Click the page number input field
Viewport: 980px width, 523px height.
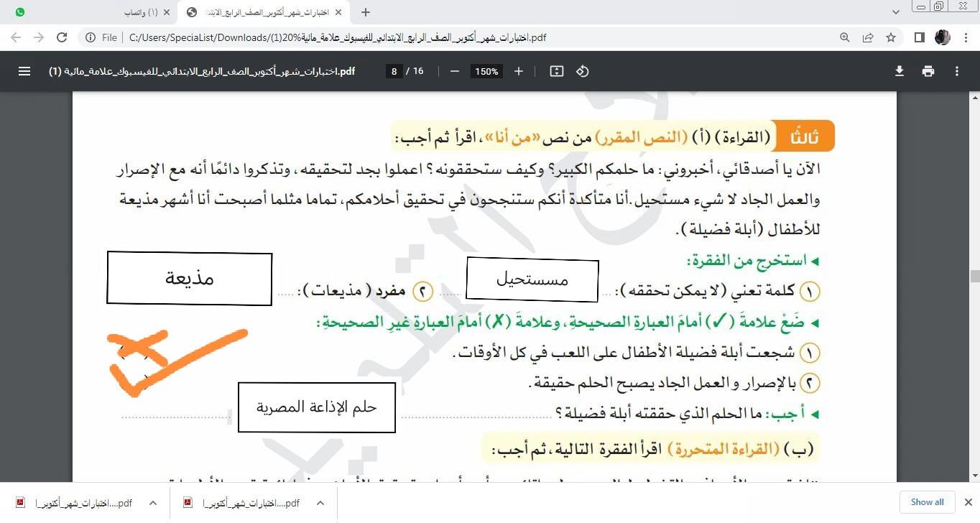(394, 71)
